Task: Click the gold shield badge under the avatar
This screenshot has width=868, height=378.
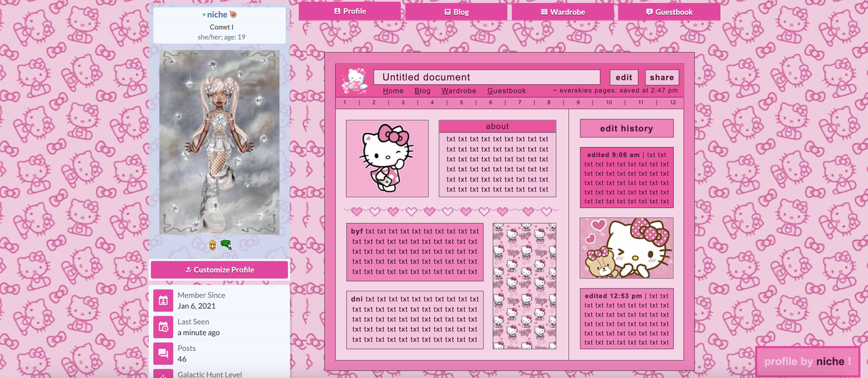Action: [x=213, y=245]
